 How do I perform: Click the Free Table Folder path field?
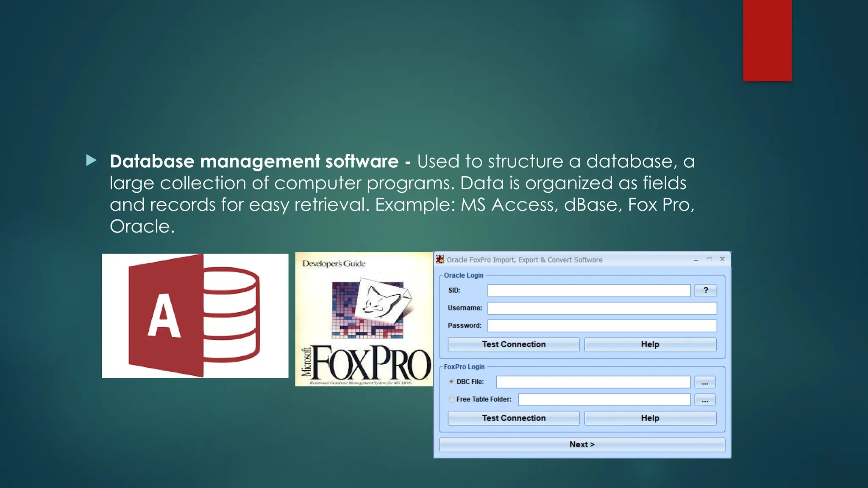pos(604,400)
